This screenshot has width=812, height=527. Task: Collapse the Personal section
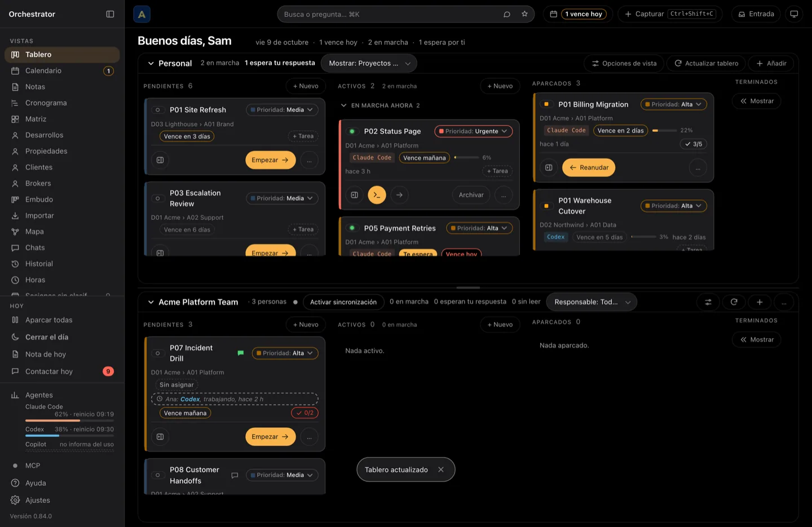(151, 63)
